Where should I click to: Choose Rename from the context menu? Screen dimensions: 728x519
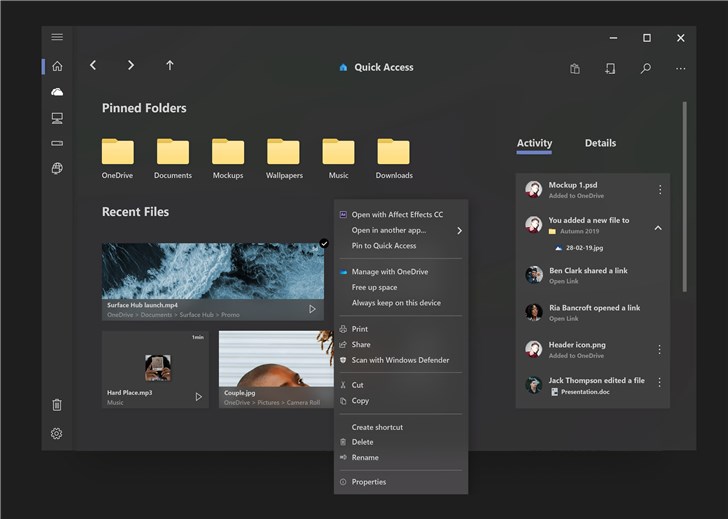point(365,458)
